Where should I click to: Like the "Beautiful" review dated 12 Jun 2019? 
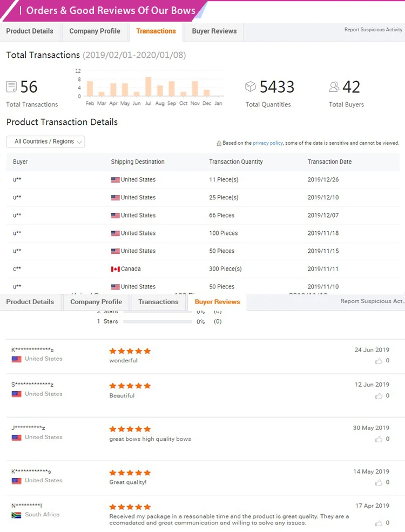(379, 396)
